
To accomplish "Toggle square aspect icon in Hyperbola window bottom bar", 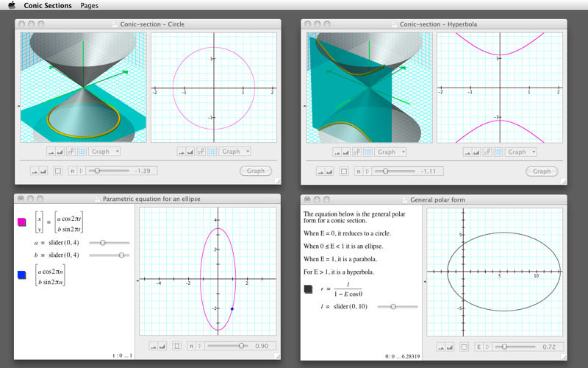I will tap(344, 171).
